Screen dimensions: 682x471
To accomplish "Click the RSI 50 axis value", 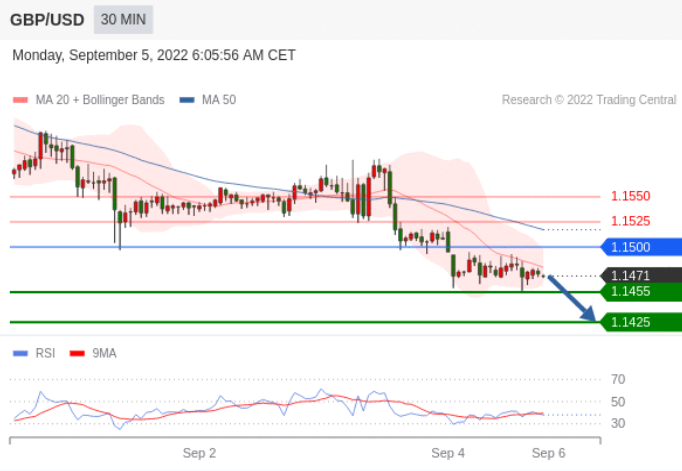I will tap(618, 402).
